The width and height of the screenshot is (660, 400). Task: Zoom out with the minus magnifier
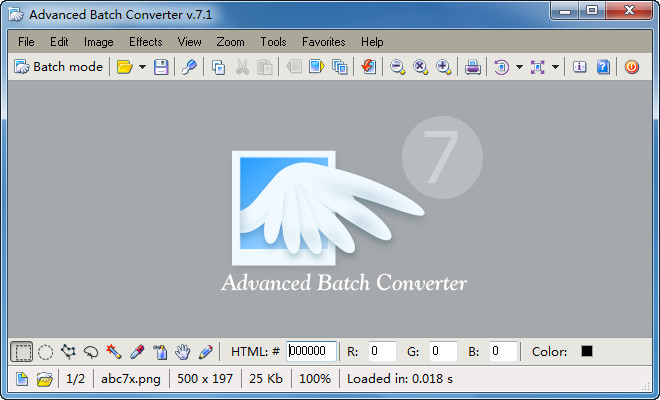397,67
